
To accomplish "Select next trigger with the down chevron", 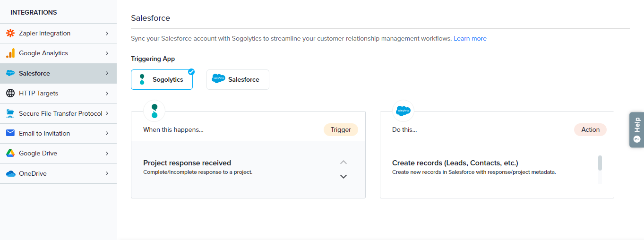I will point(343,177).
